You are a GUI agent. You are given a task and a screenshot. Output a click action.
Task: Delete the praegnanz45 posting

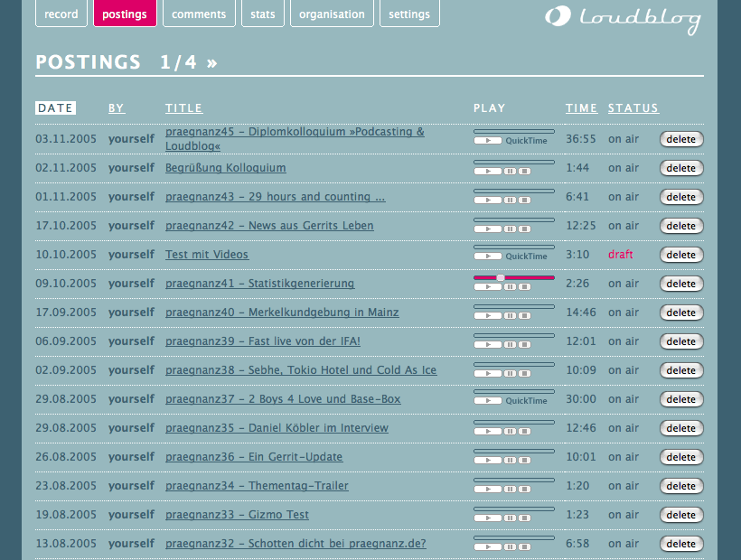pyautogui.click(x=681, y=139)
